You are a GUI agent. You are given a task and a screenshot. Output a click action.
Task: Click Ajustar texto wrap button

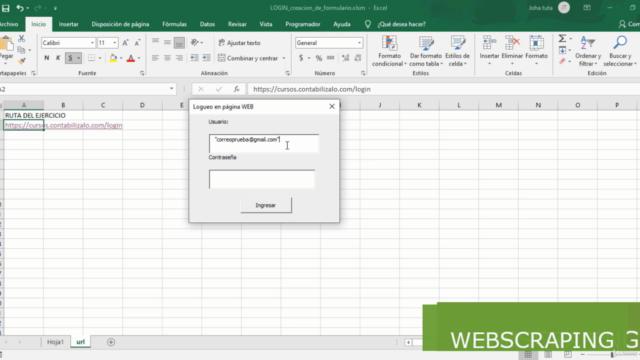(x=239, y=43)
